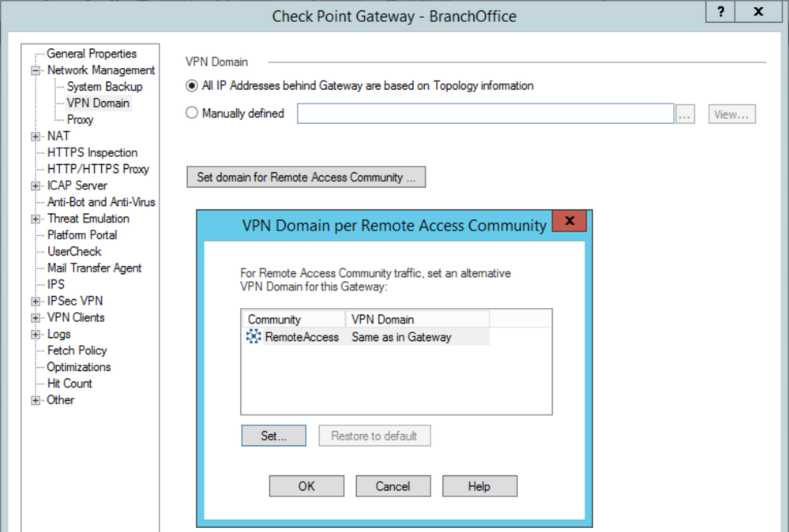Click Cancel in the dialog
Screen dimensions: 789x532
(x=393, y=486)
